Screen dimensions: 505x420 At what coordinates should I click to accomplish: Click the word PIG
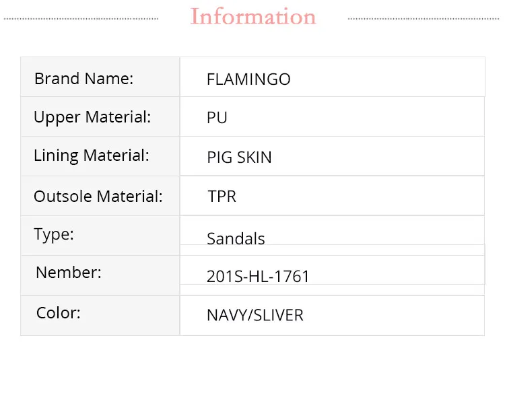(x=219, y=157)
